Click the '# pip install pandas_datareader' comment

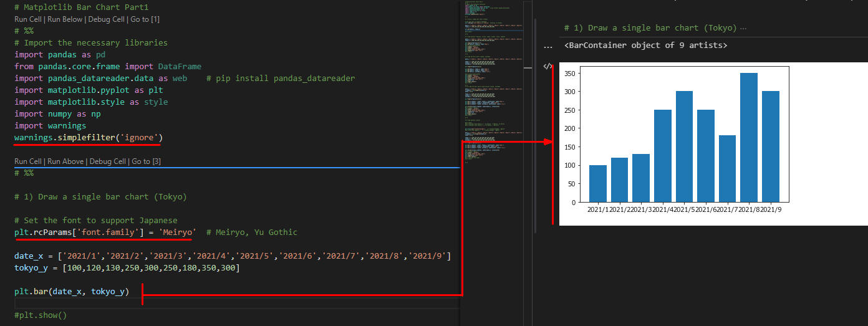pyautogui.click(x=281, y=78)
